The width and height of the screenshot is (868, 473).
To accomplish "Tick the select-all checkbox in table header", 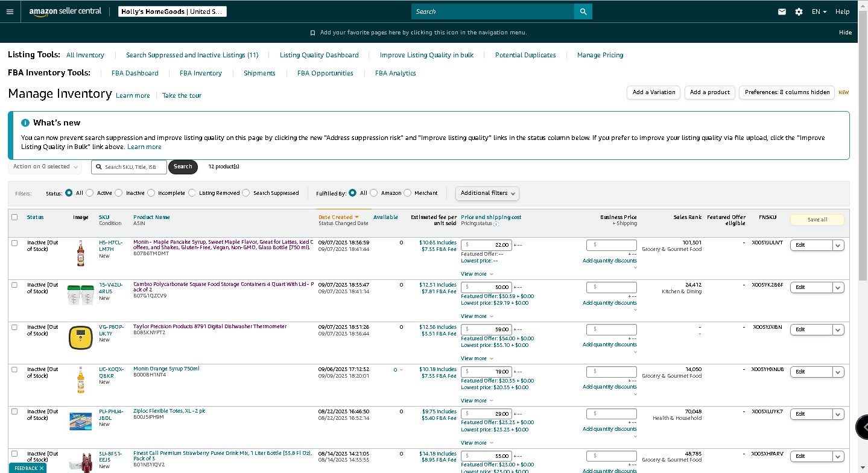I will pos(14,217).
